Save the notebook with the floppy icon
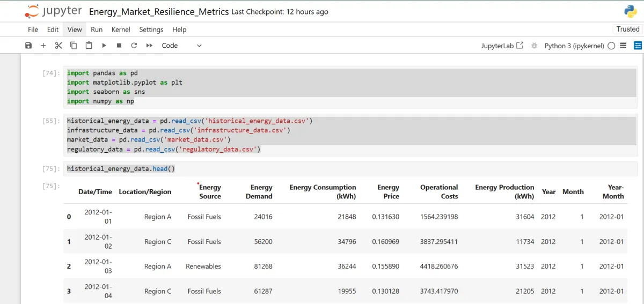 click(x=28, y=46)
